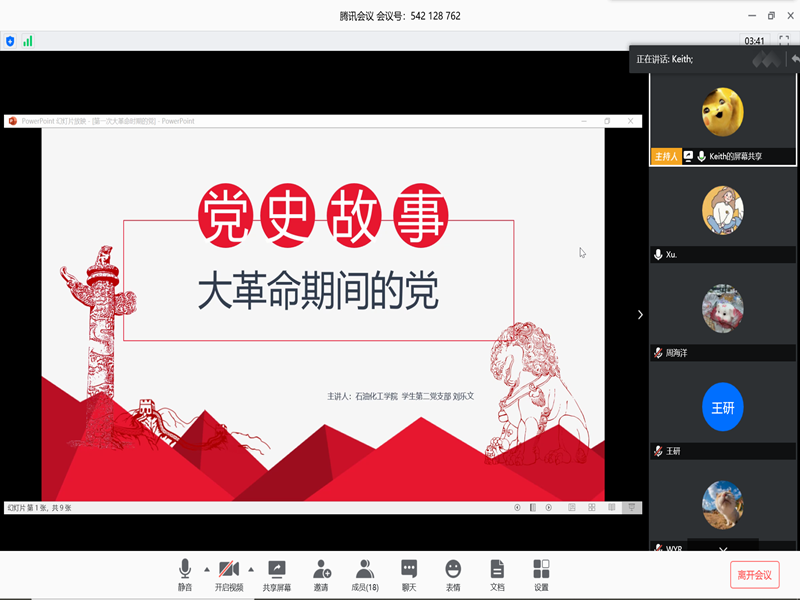Select 王研's participant tile
The height and width of the screenshot is (600, 800).
pos(722,407)
